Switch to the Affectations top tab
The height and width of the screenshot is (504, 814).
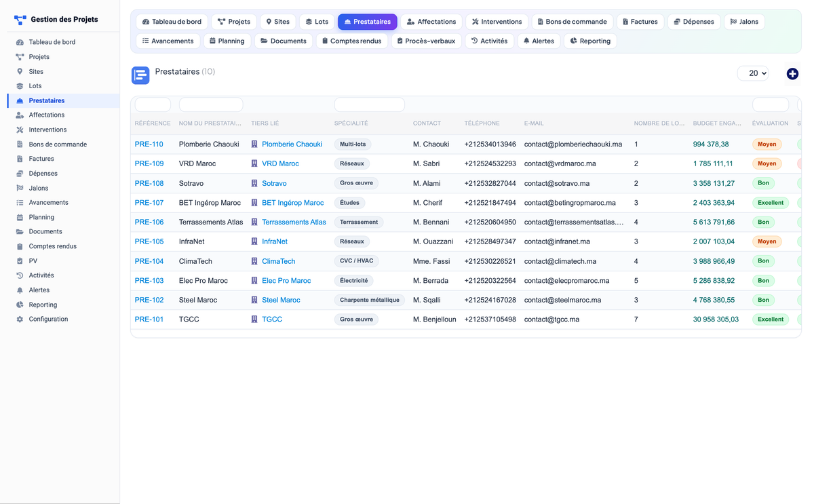[x=431, y=22]
